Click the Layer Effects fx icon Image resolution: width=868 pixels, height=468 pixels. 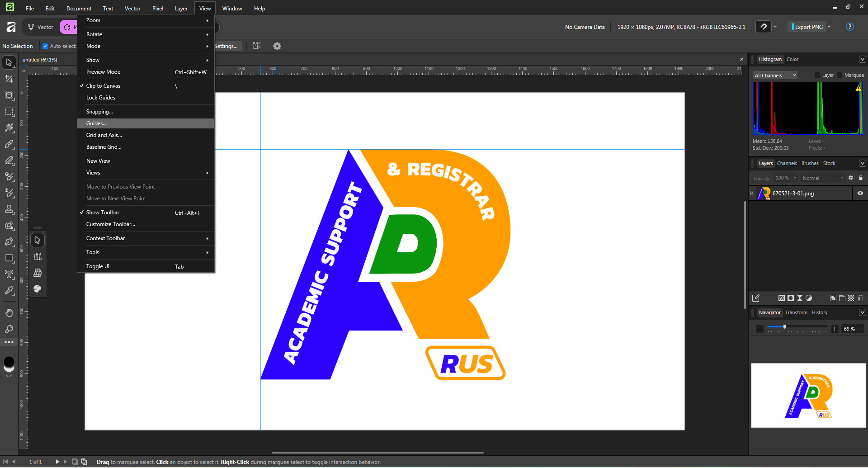pos(781,298)
